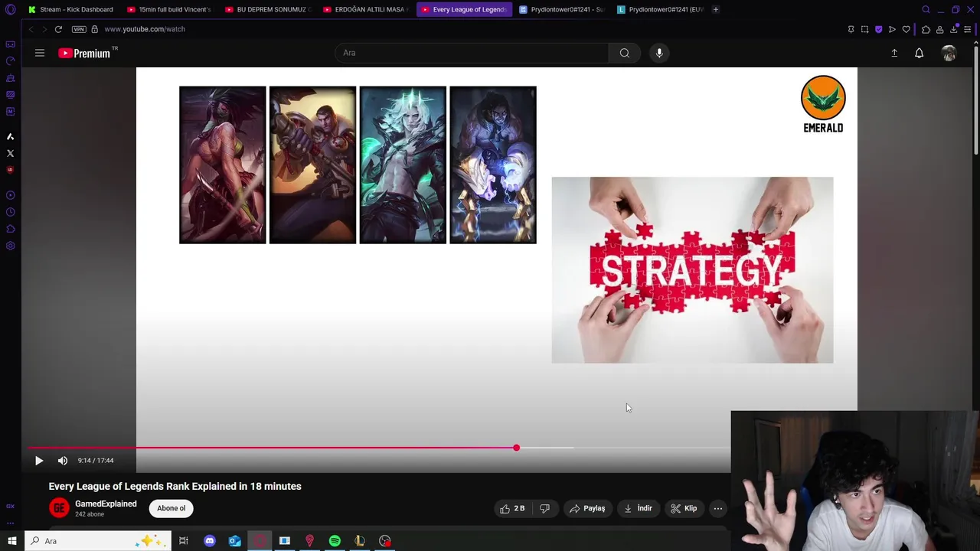Open Outlook from the taskbar

click(x=234, y=541)
